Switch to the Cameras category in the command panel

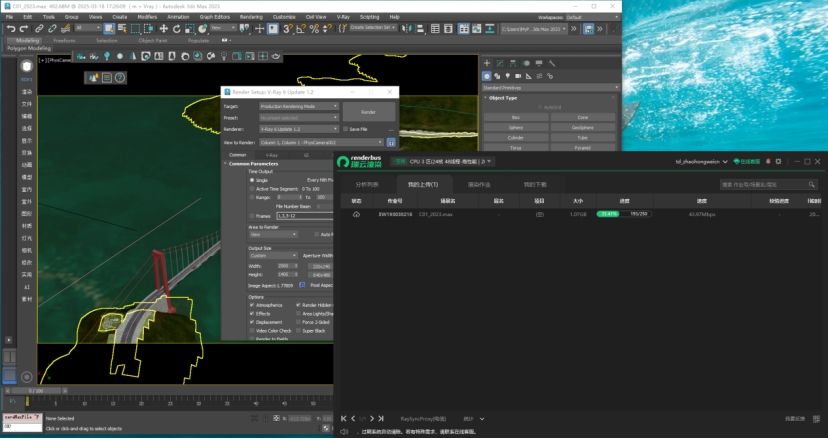[x=518, y=76]
